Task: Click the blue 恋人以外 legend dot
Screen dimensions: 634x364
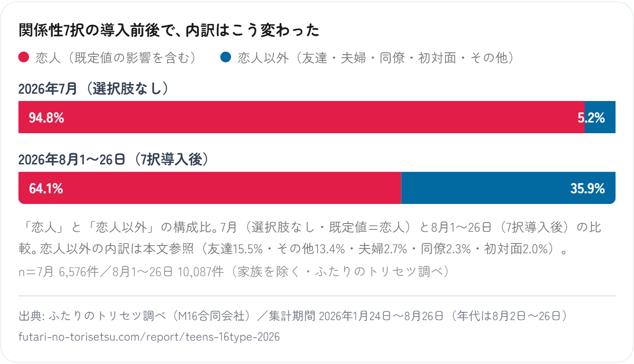Action: [225, 57]
